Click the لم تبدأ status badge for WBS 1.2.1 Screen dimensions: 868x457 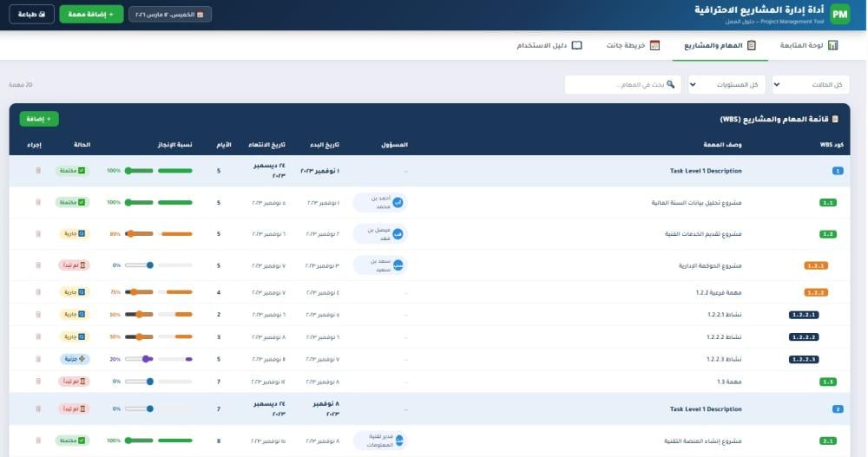click(73, 265)
